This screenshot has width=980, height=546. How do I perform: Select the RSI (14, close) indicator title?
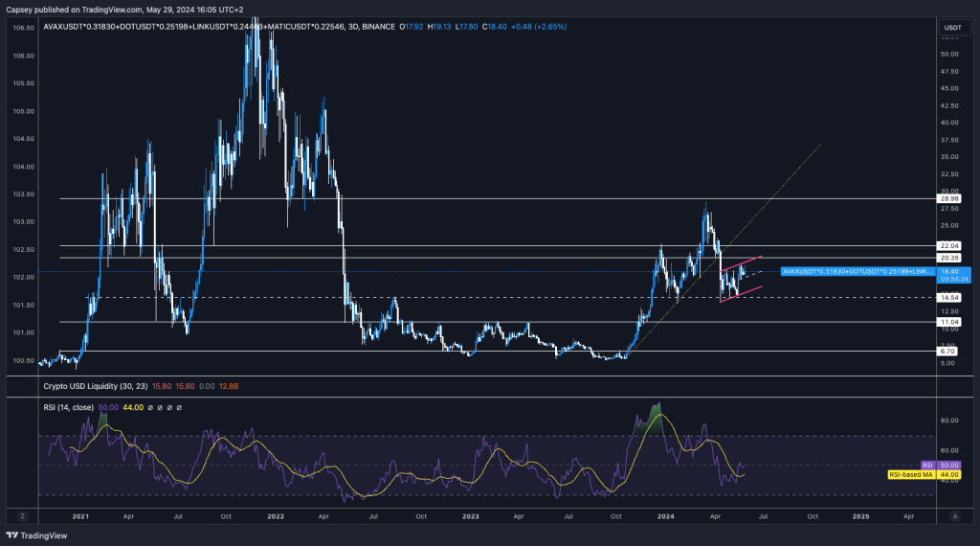(68, 408)
